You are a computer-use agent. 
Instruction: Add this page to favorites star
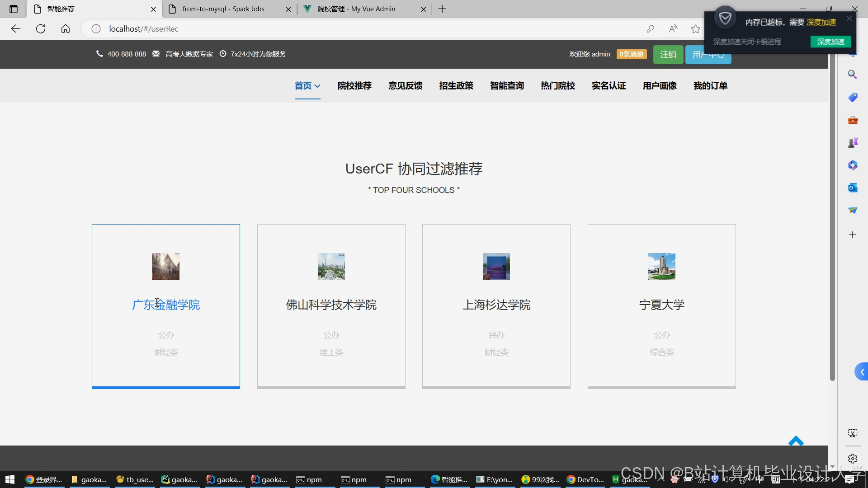(x=695, y=29)
